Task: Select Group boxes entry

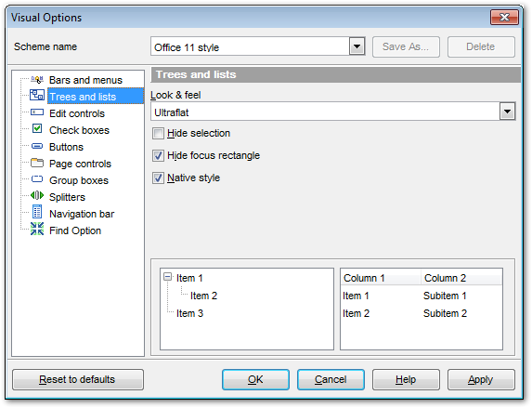Action: click(79, 180)
